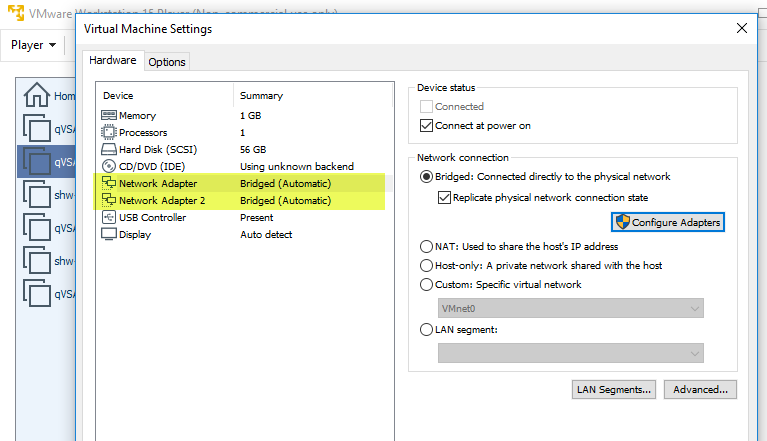Open the Player dropdown menu
This screenshot has width=767, height=441.
pyautogui.click(x=33, y=45)
